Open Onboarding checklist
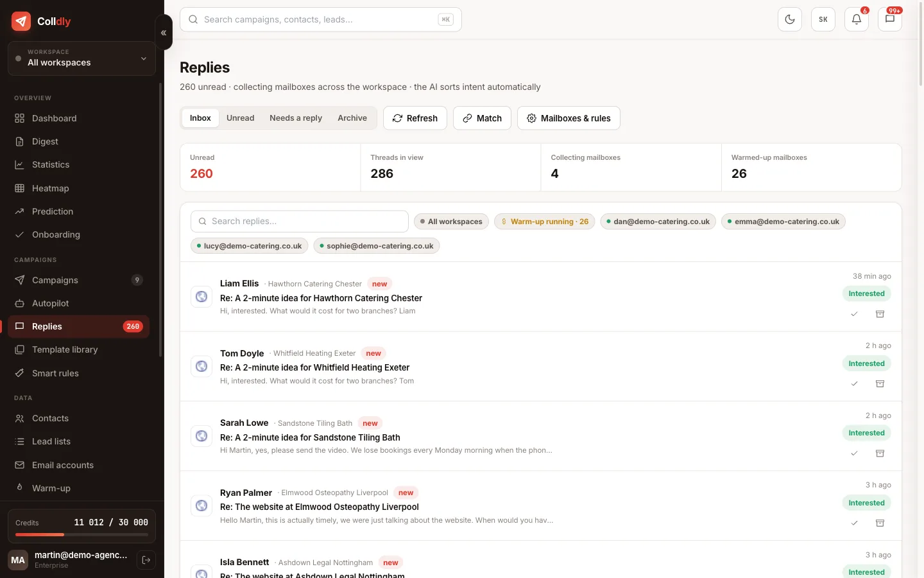 point(78,234)
